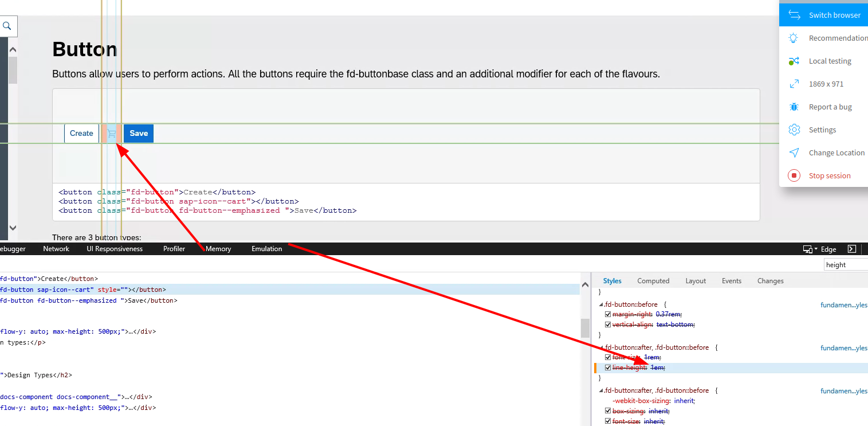
Task: Click the blue Save button
Action: click(x=139, y=133)
